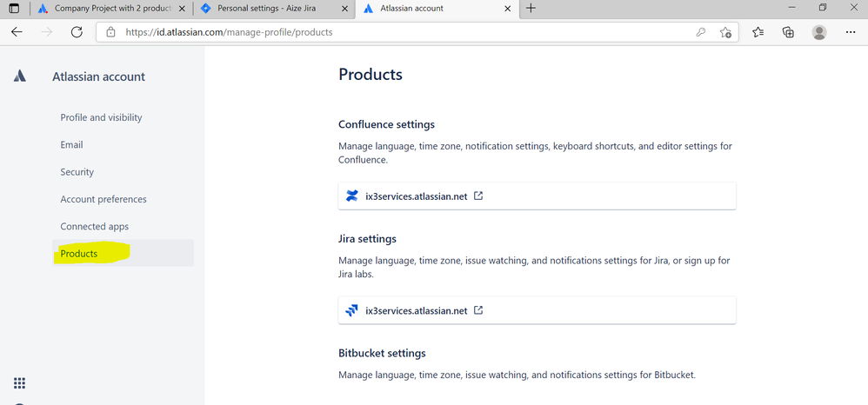Open external link icon in the Jira row
The width and height of the screenshot is (868, 405).
click(479, 310)
